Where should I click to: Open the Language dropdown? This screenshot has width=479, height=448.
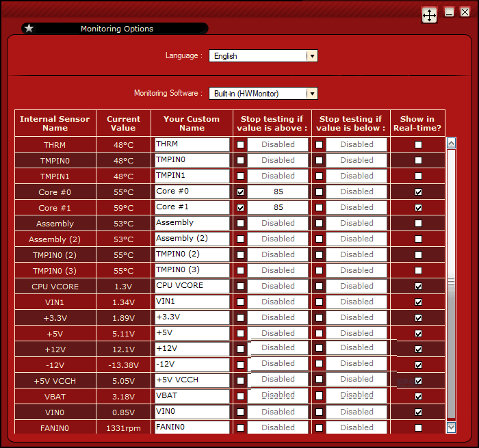[x=311, y=56]
